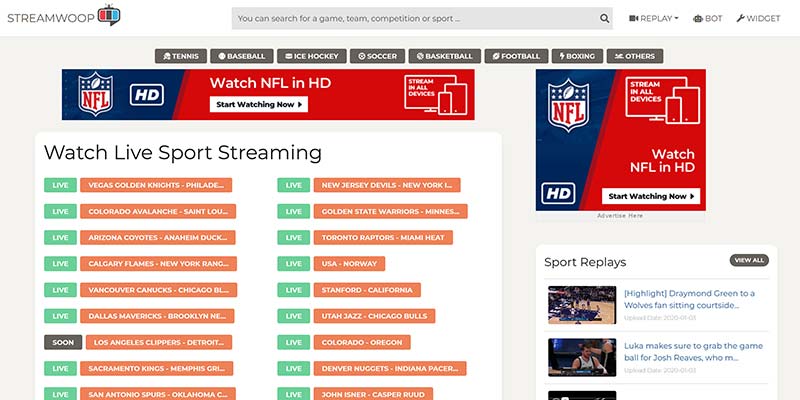Click View All sport replays

[749, 260]
